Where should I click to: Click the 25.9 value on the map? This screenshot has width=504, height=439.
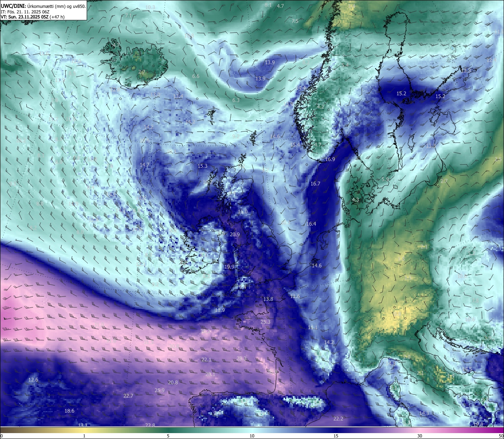[x=159, y=391]
